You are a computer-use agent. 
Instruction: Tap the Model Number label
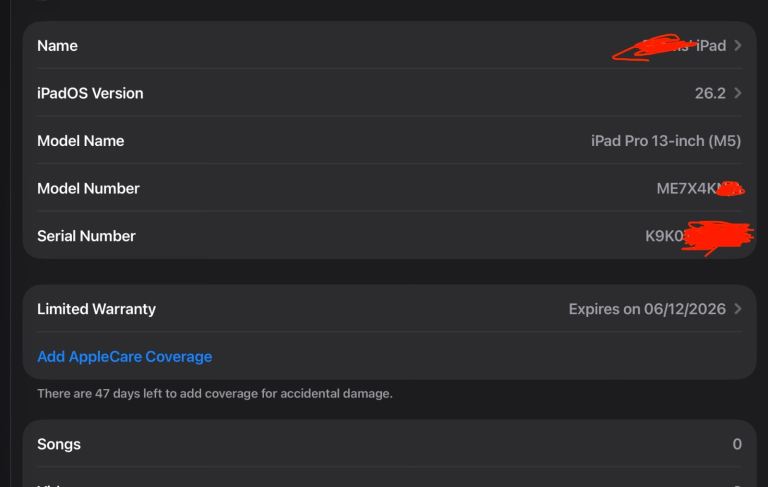[x=88, y=189]
